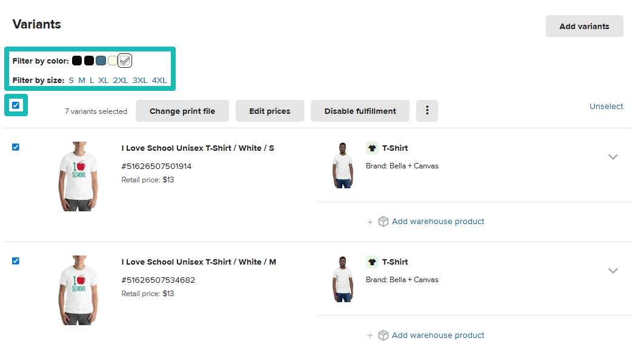Click the plus icon in the second warehouse product row
This screenshot has width=644, height=350.
[370, 335]
